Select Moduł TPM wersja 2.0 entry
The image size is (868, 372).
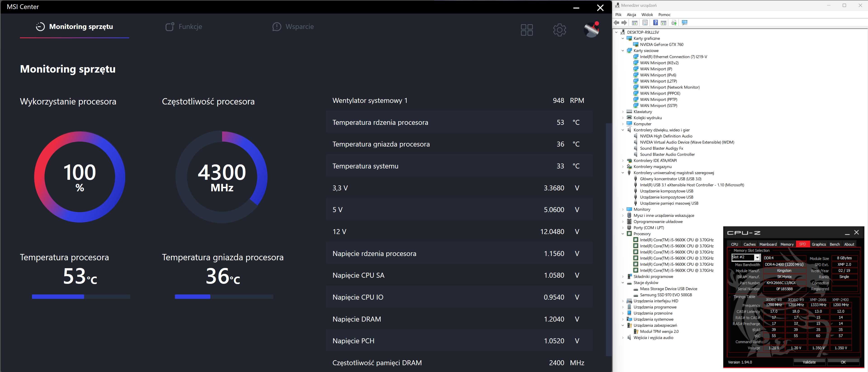coord(659,332)
